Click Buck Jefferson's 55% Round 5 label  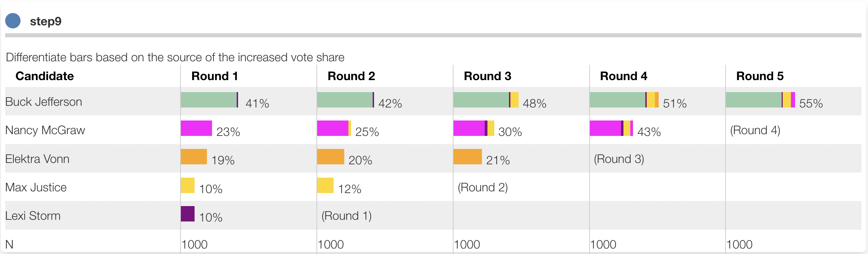click(x=811, y=103)
